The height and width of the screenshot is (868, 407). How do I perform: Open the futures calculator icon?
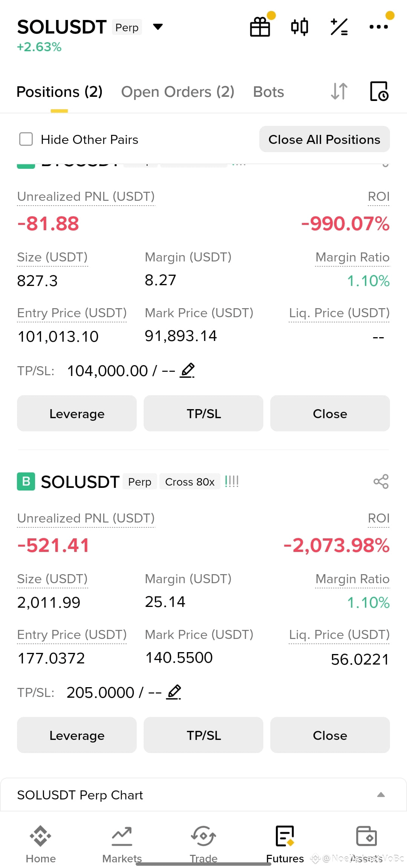(x=339, y=27)
